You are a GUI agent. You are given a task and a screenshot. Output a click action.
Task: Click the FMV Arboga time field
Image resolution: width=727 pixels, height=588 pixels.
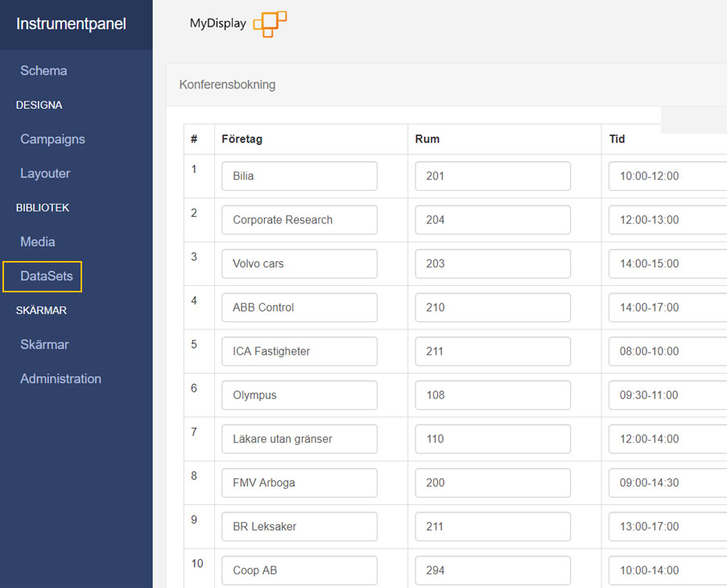click(x=667, y=482)
